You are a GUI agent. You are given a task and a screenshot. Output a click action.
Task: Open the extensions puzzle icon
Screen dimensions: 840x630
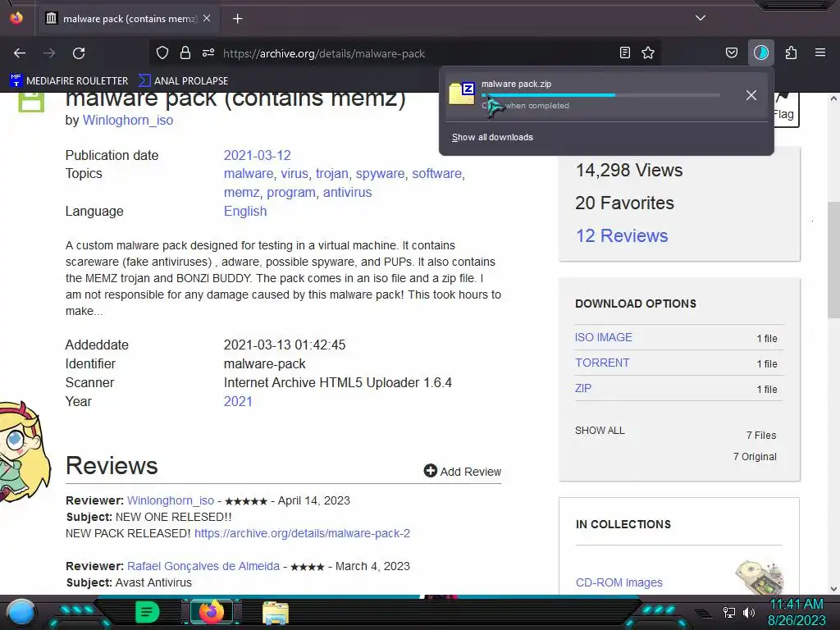[x=792, y=53]
